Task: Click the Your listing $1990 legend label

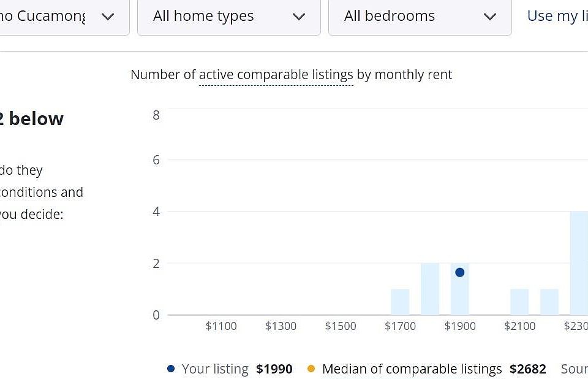Action: pyautogui.click(x=237, y=369)
